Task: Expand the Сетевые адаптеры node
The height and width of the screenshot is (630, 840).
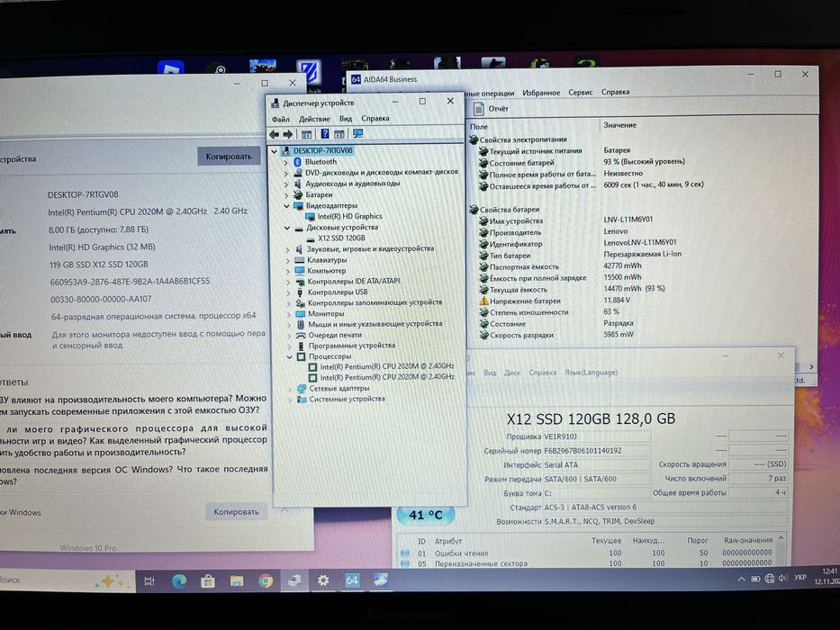Action: [290, 389]
